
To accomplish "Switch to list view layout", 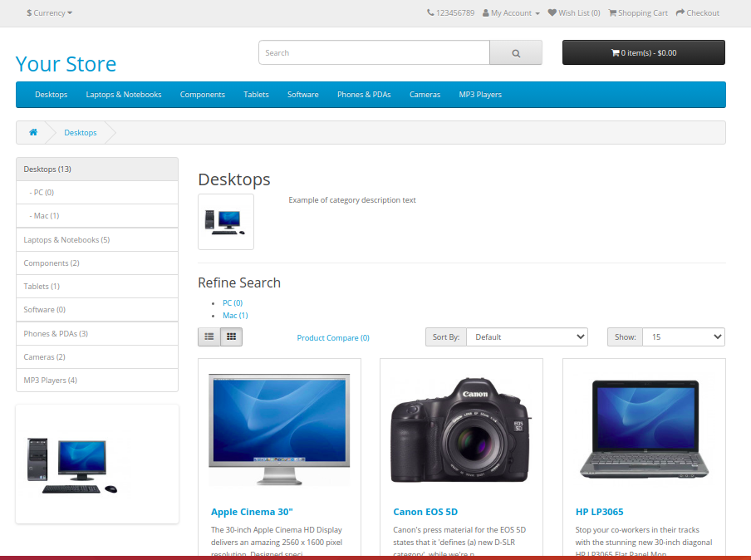I will point(209,336).
